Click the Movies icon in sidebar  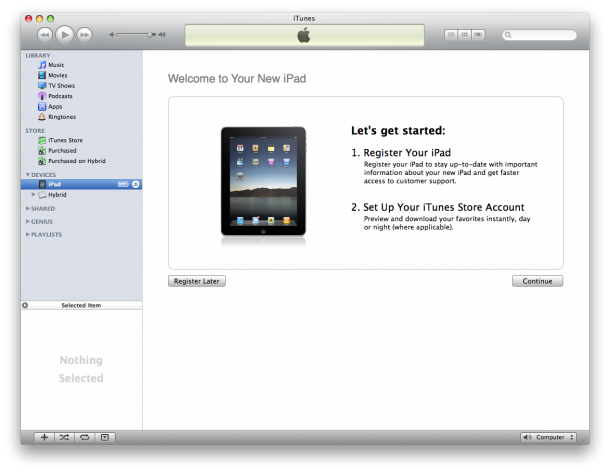click(x=42, y=75)
